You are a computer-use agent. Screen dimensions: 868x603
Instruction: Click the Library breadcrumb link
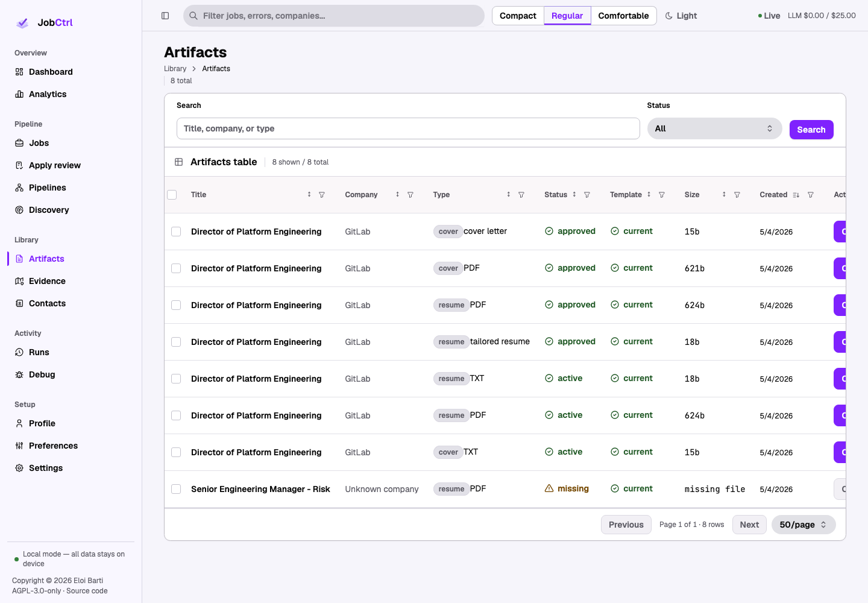pyautogui.click(x=175, y=69)
